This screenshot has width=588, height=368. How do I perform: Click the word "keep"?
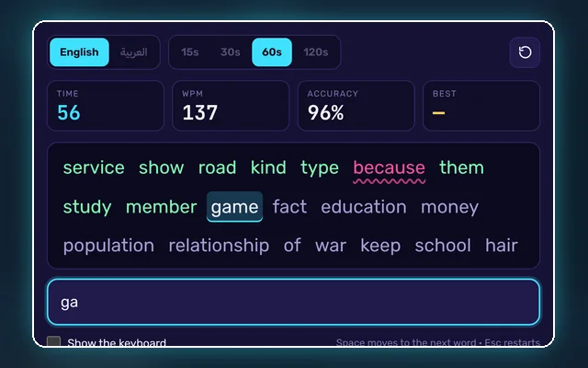(380, 247)
